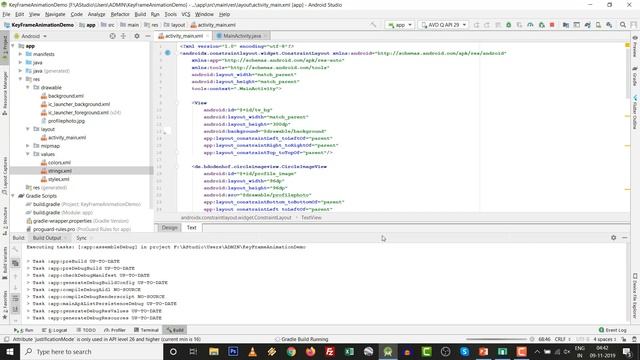Viewport: 640px width, 360px height.
Task: Open the VCS menu
Action: pyautogui.click(x=186, y=14)
